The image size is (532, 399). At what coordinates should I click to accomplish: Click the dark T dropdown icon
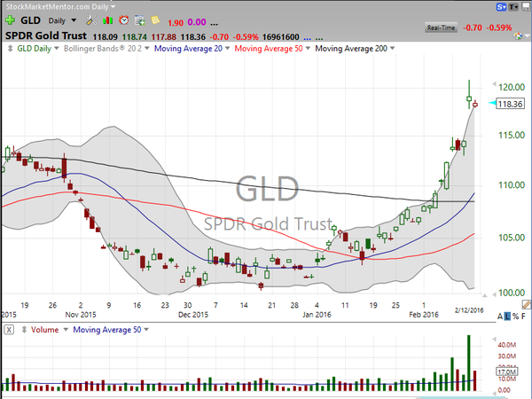513,6
